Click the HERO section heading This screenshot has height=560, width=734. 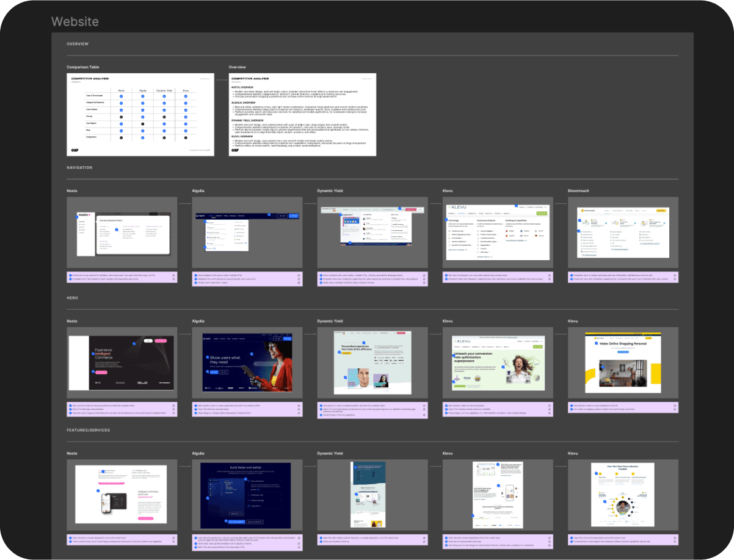72,297
